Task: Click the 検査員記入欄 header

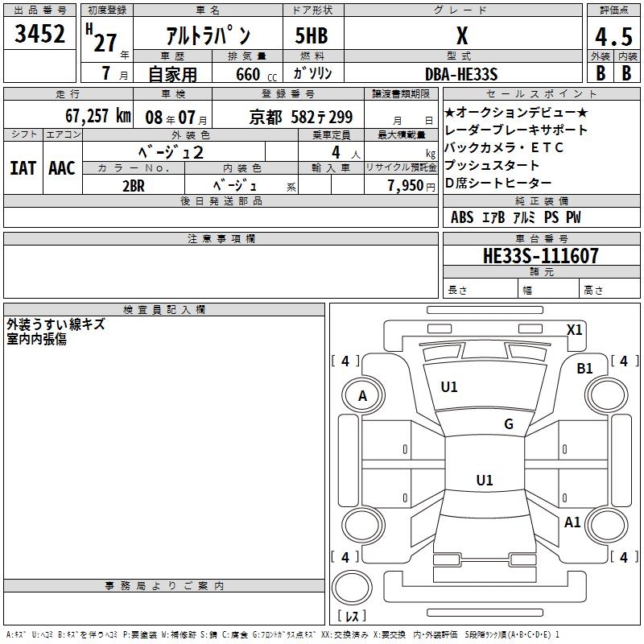Action: tap(164, 310)
